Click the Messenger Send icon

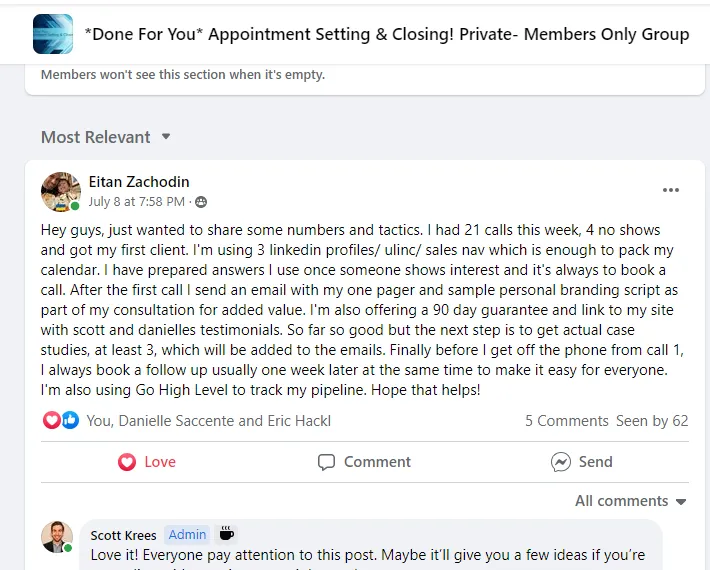tap(561, 462)
